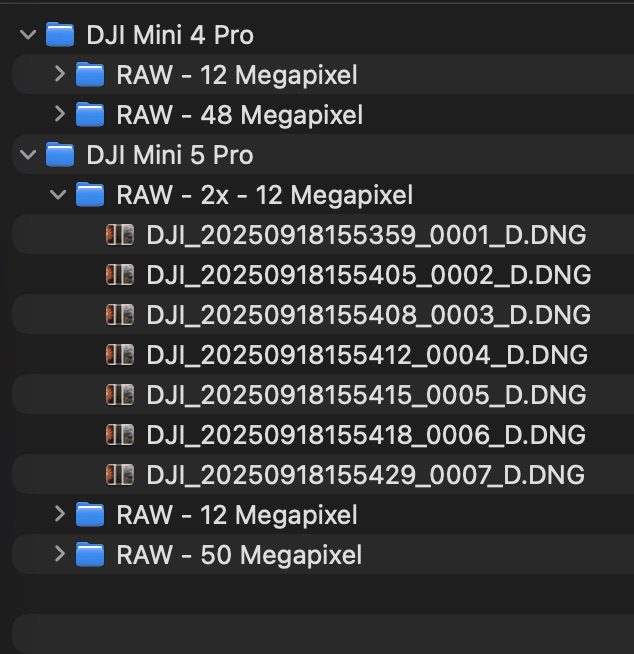Image resolution: width=634 pixels, height=654 pixels.
Task: Click the thumbnail icon of the 0003_D.DNG file
Action: point(120,315)
